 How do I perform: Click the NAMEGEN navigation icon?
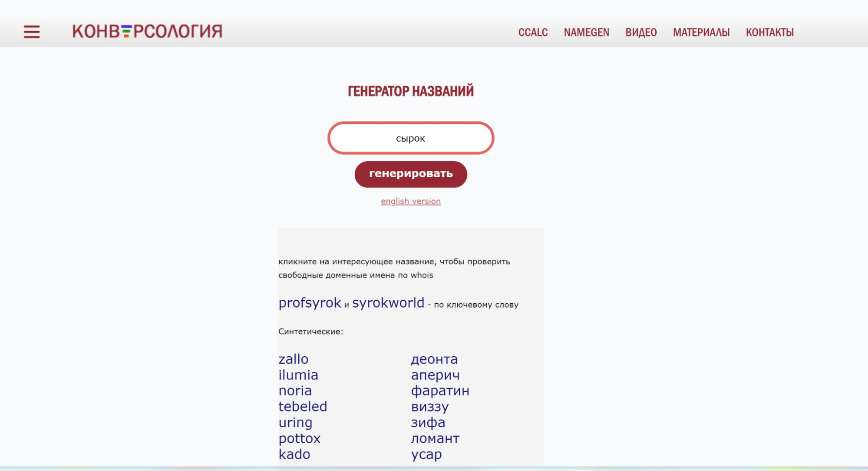click(x=586, y=32)
